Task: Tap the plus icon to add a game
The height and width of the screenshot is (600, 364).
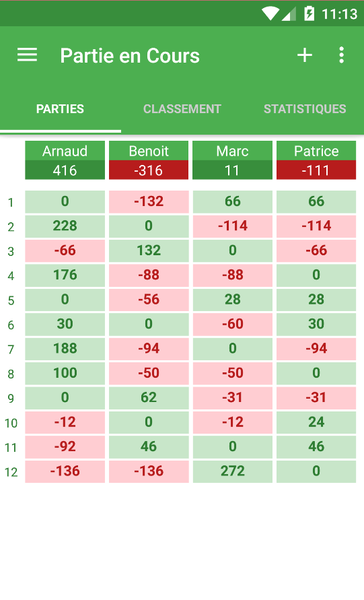Action: click(x=305, y=55)
